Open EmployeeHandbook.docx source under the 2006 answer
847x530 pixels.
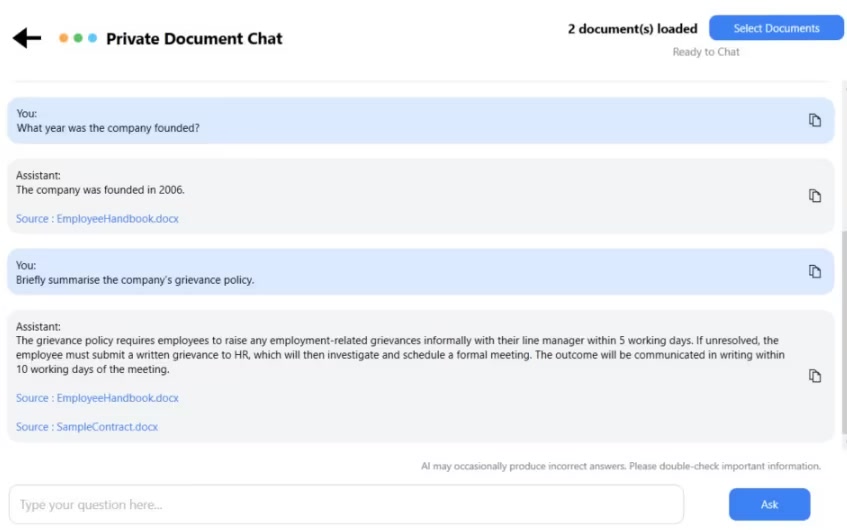tap(97, 218)
